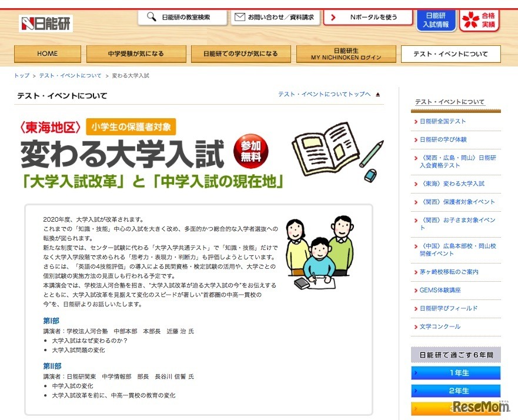
Task: Click テスト・イベントについてトップへ link
Action: tap(325, 95)
